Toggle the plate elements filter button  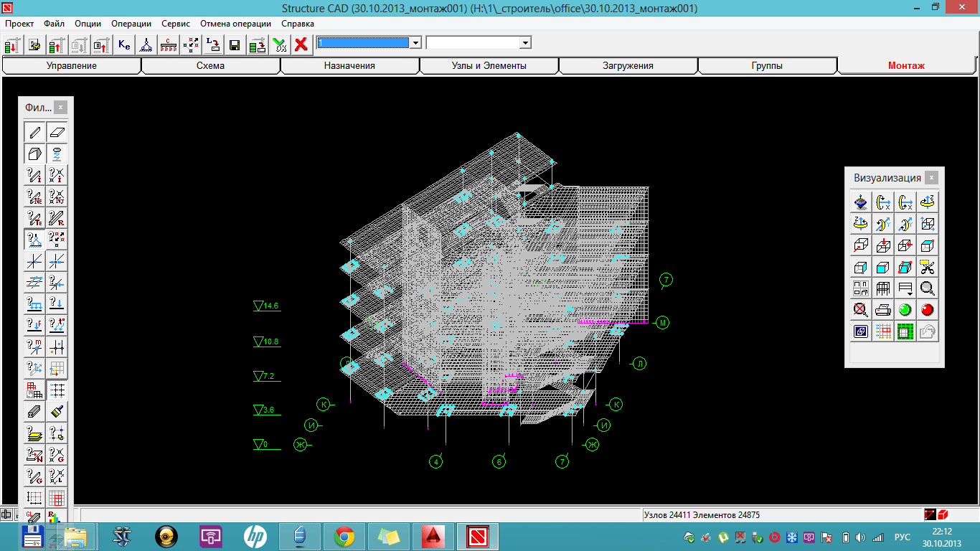57,132
